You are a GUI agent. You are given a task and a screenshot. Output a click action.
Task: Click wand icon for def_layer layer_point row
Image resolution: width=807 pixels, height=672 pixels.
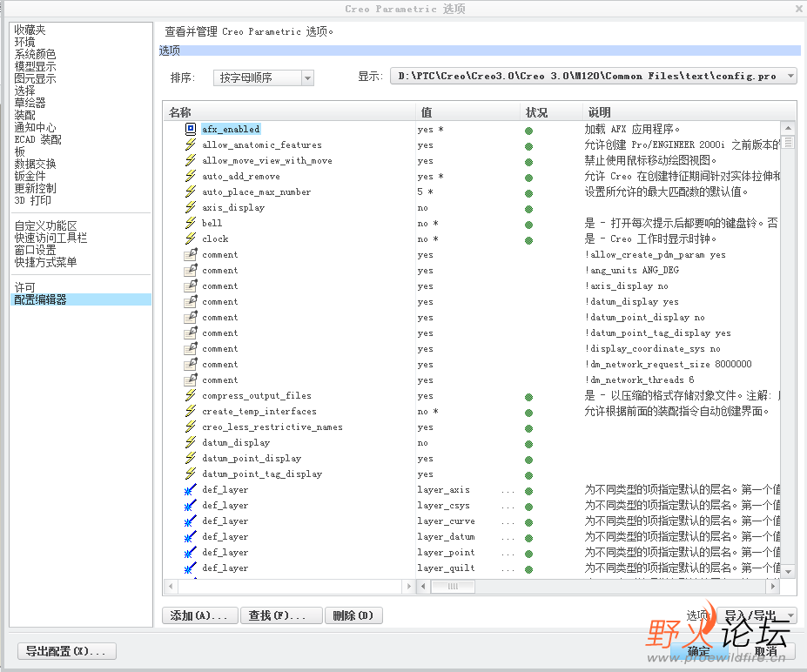(x=191, y=553)
